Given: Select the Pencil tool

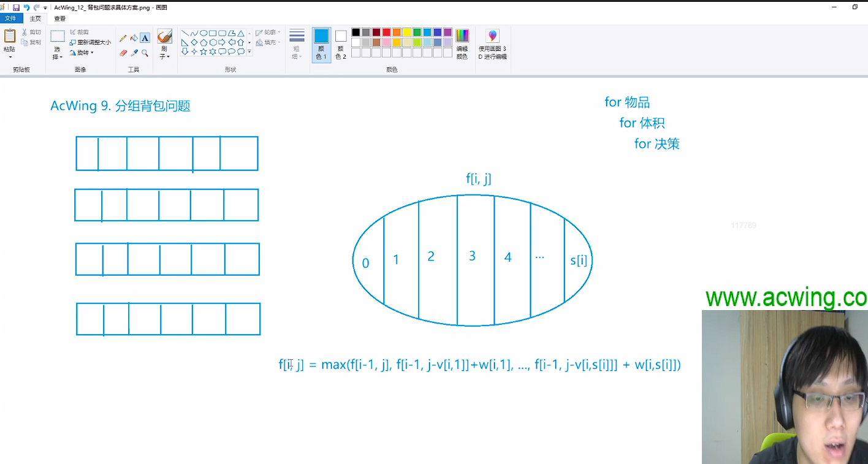Looking at the screenshot, I should (123, 38).
